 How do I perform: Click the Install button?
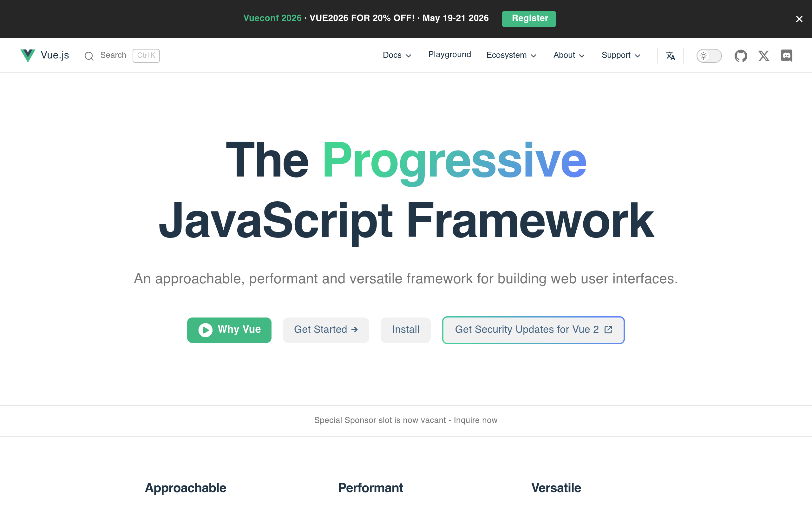click(405, 330)
